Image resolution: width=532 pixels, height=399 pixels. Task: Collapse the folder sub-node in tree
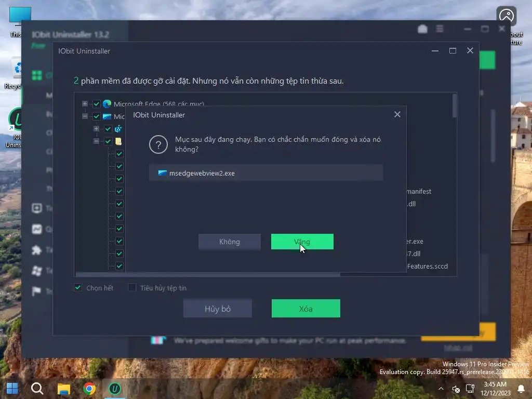click(x=96, y=141)
